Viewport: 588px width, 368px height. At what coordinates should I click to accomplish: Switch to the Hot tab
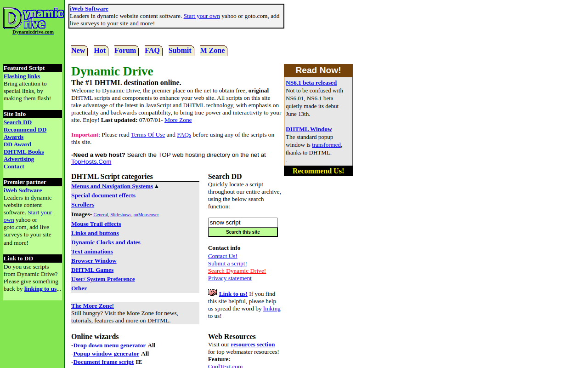[100, 51]
